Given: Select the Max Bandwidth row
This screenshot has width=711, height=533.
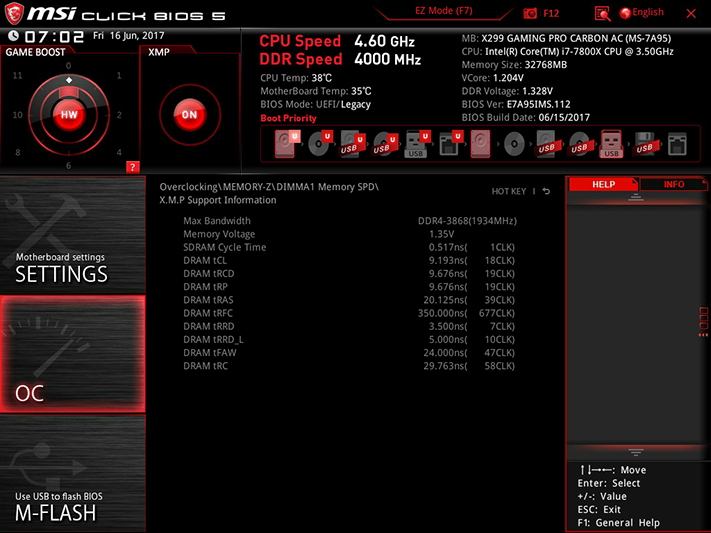Looking at the screenshot, I should click(x=349, y=221).
